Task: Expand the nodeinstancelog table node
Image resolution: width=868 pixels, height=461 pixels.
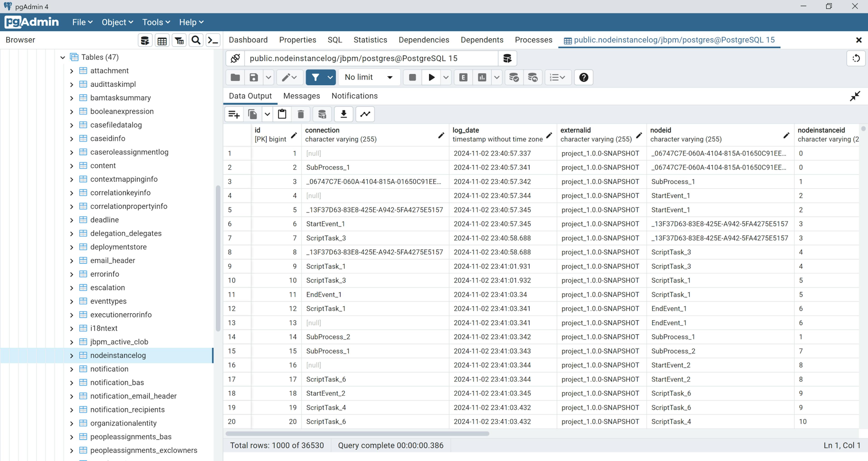Action: [x=71, y=355]
